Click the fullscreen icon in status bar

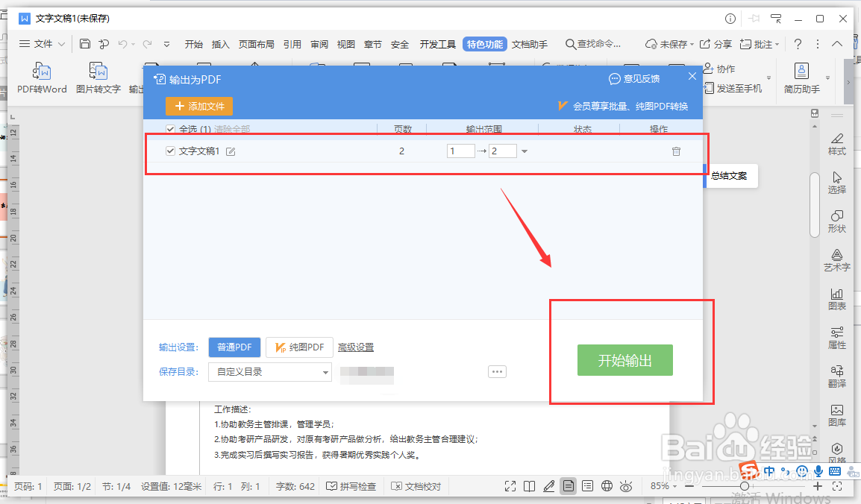click(510, 486)
